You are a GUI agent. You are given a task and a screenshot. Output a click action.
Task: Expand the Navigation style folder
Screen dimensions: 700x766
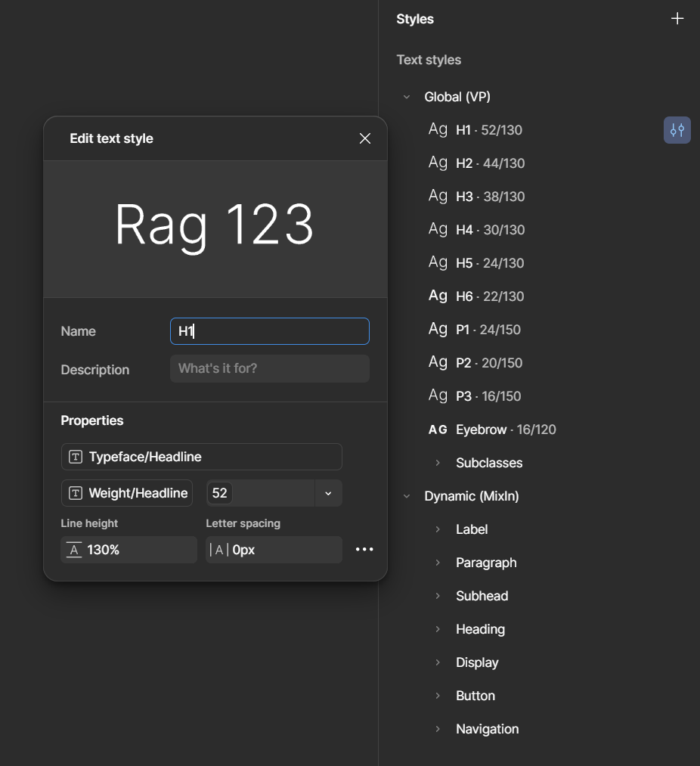pyautogui.click(x=438, y=729)
